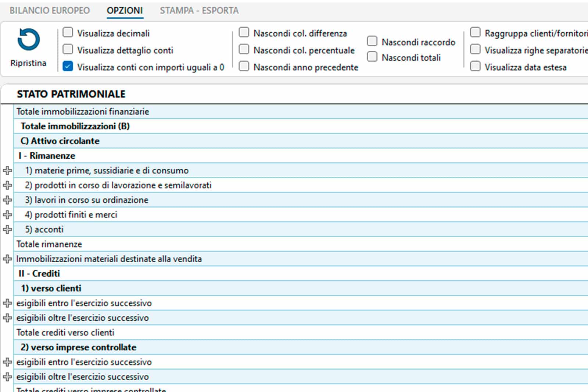This screenshot has height=392, width=588.
Task: Click the Ripristina label
Action: pyautogui.click(x=28, y=63)
